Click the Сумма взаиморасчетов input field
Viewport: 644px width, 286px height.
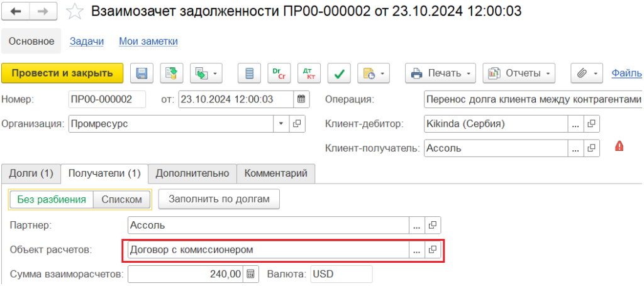[187, 274]
